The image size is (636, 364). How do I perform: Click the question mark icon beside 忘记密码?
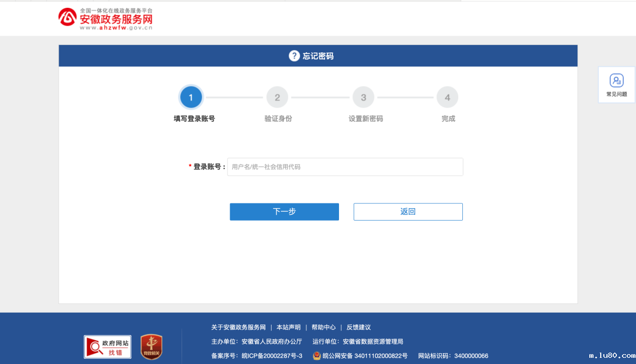pyautogui.click(x=294, y=55)
